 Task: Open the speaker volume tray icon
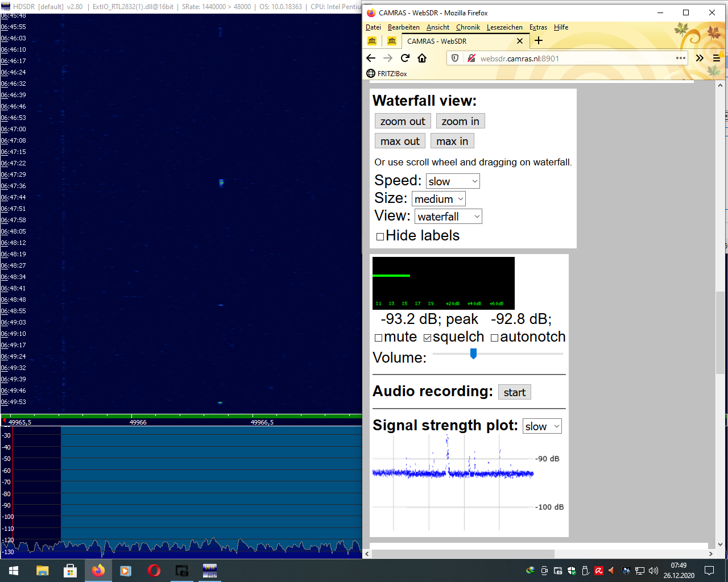(x=653, y=571)
